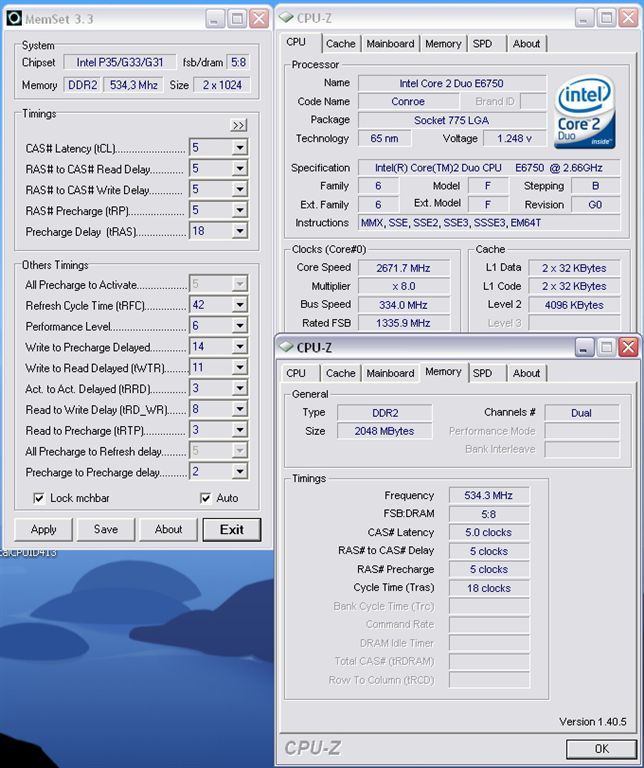Click the Intel Core 2 Duo logo
This screenshot has width=644, height=768.
click(x=584, y=112)
